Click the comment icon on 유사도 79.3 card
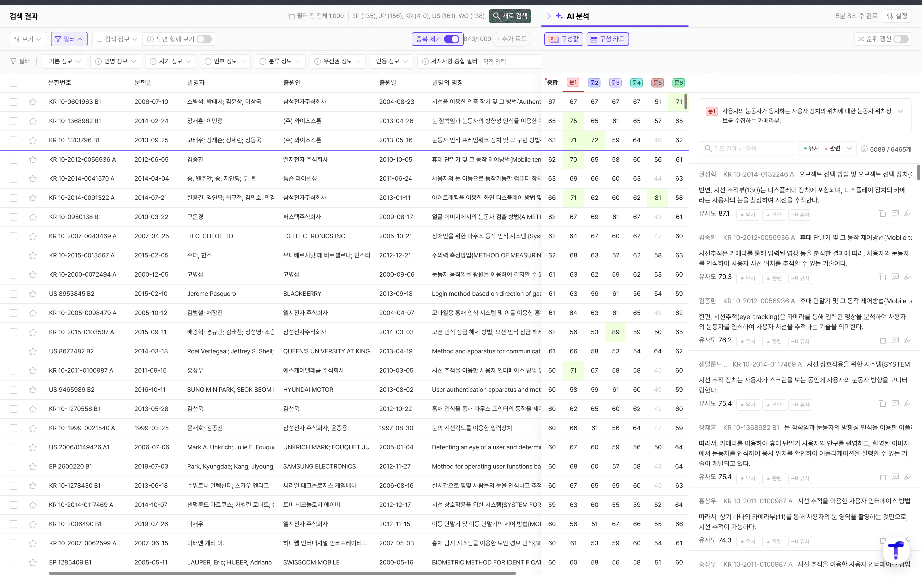Viewport: 924px width, 582px height. (x=895, y=277)
